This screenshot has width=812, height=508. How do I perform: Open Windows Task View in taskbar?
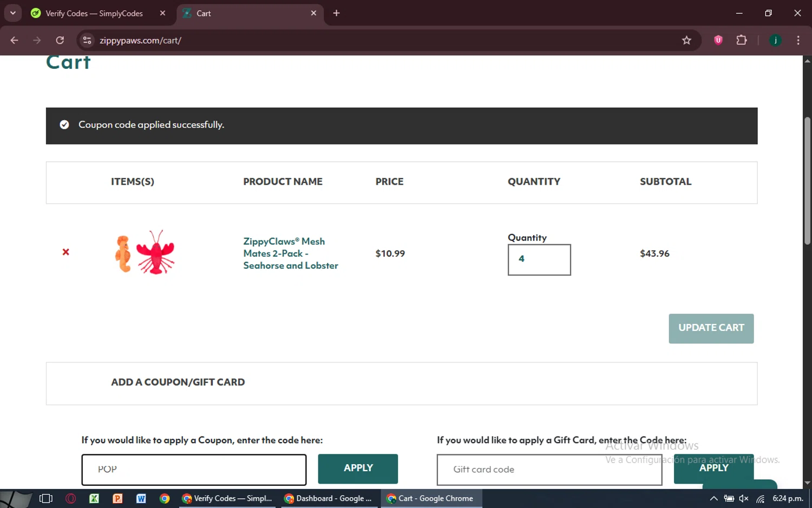pos(46,498)
